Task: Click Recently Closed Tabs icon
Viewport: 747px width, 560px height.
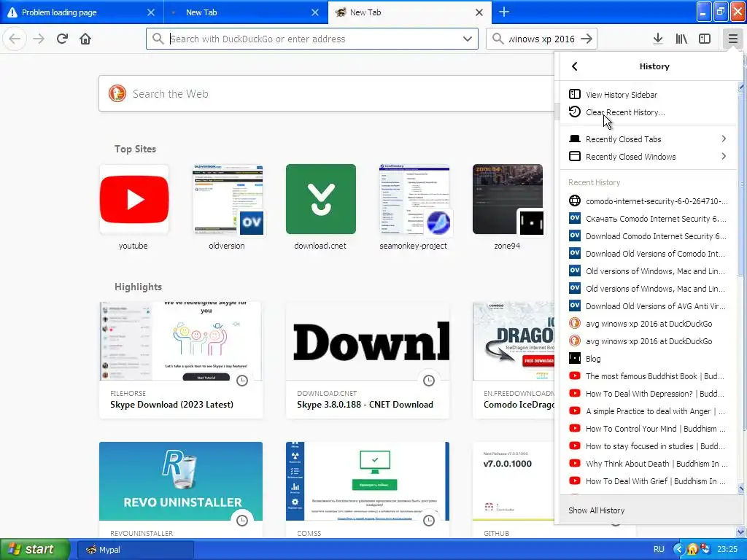Action: pyautogui.click(x=575, y=139)
